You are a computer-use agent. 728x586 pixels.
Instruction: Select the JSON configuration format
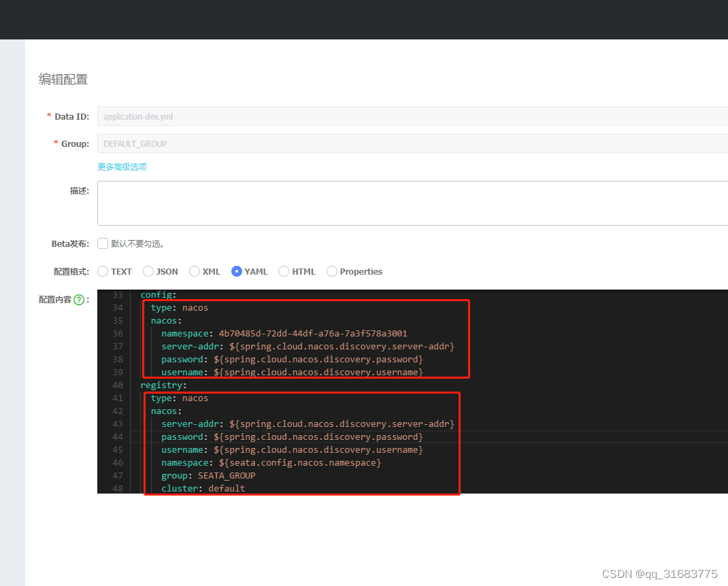tap(148, 271)
